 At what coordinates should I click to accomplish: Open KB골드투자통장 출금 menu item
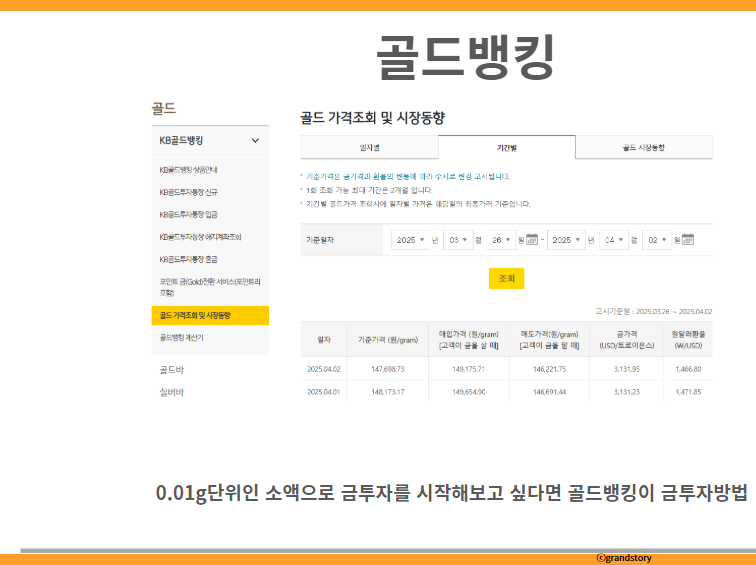189,259
